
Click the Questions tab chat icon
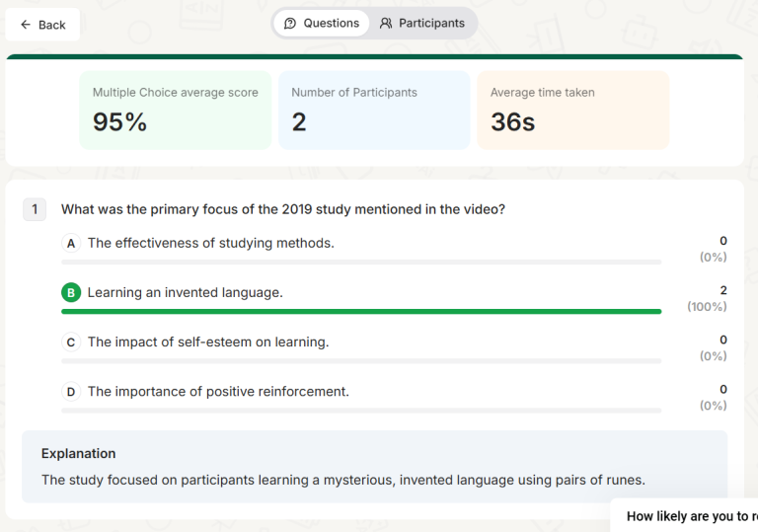[290, 23]
